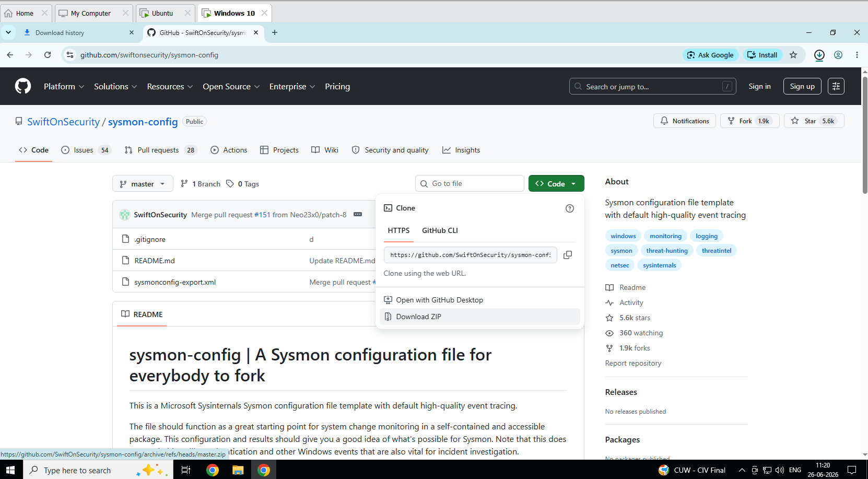Open Chrome downloads icon in toolbar

pos(819,55)
